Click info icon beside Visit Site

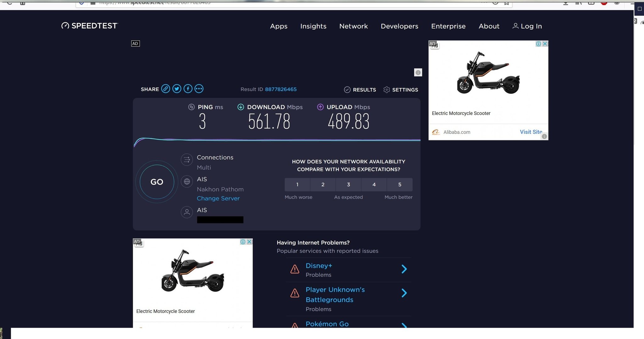point(544,136)
